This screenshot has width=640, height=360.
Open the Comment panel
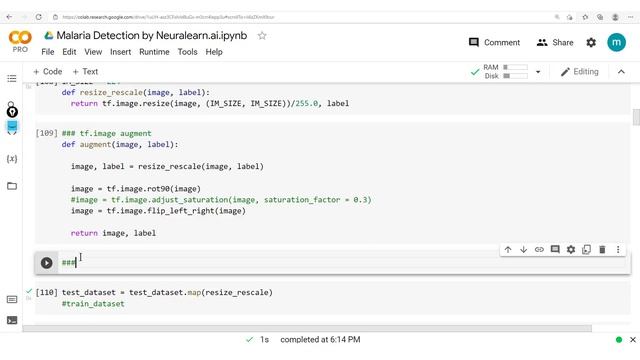[x=494, y=42]
